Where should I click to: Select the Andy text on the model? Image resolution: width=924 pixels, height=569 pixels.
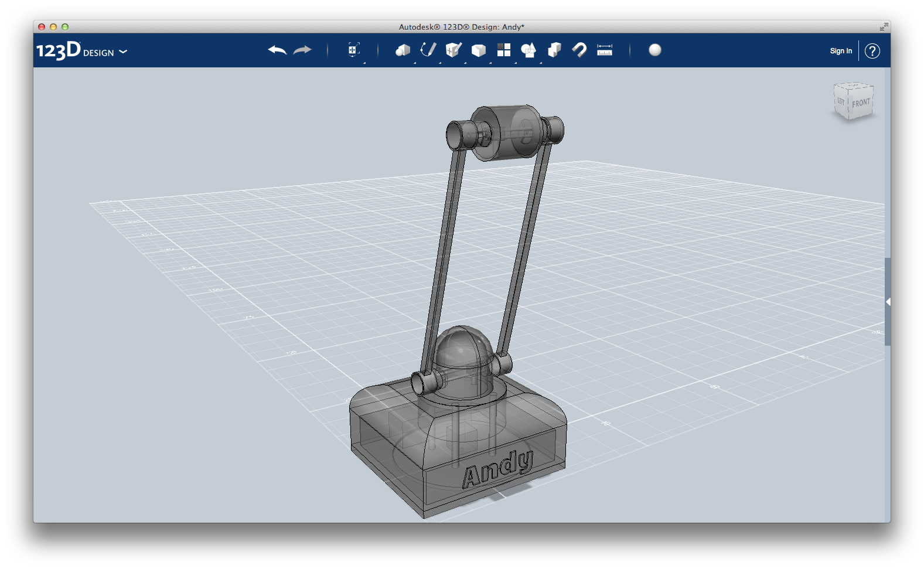[x=498, y=469]
